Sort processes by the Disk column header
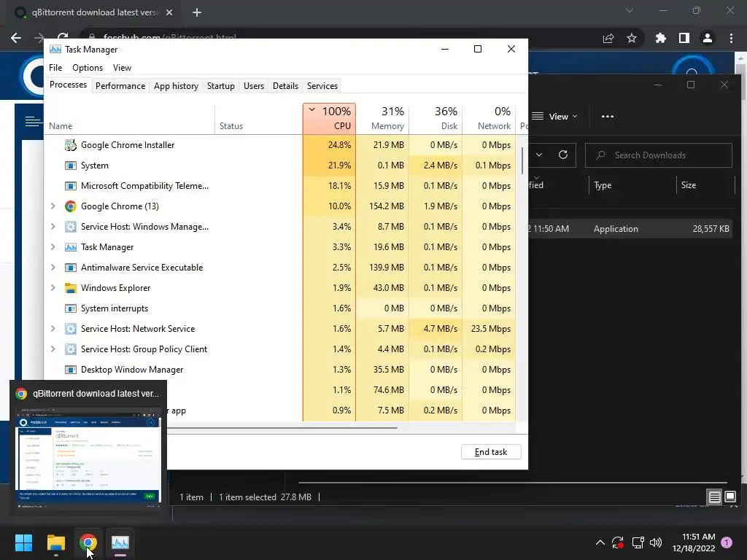747x560 pixels. (436, 119)
